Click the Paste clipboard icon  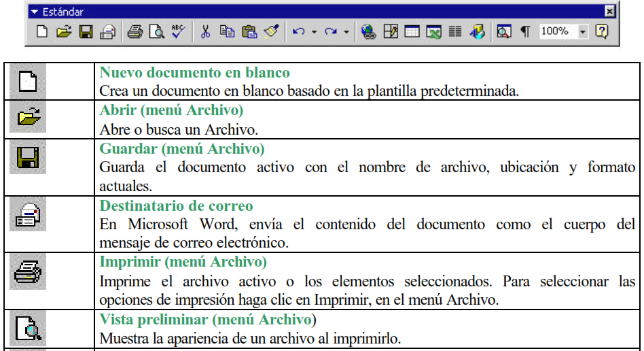(x=249, y=32)
